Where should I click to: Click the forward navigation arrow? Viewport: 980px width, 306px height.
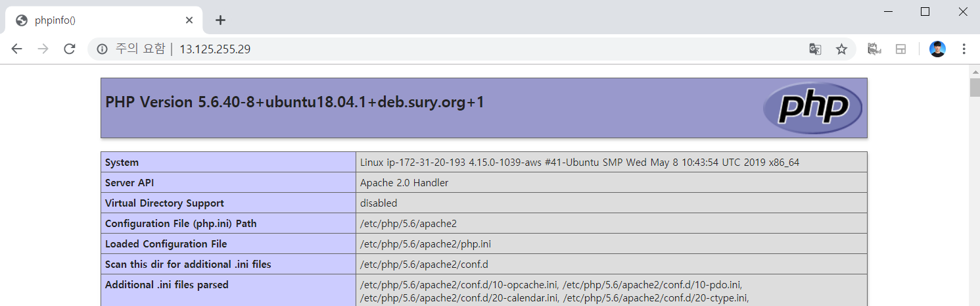(43, 49)
